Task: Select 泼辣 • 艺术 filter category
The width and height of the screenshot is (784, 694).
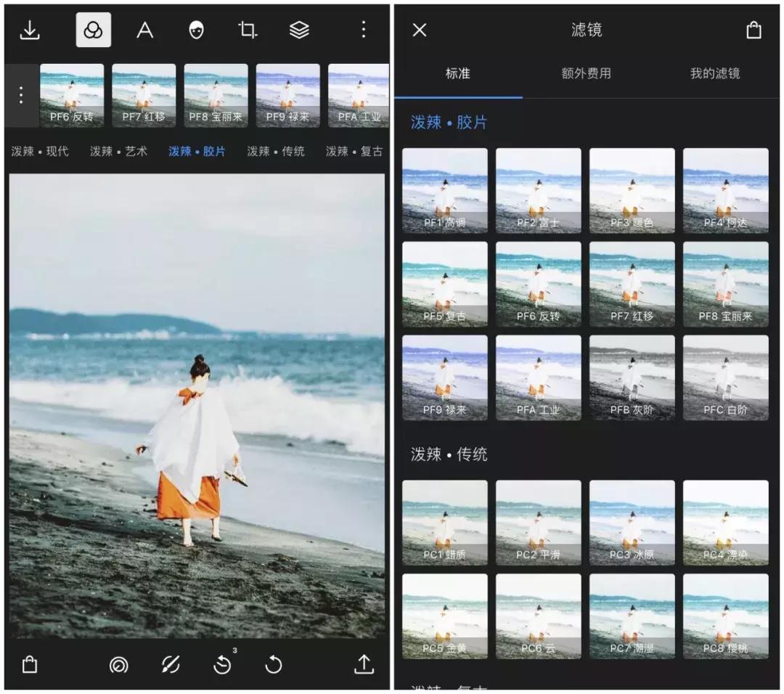Action: [x=118, y=151]
